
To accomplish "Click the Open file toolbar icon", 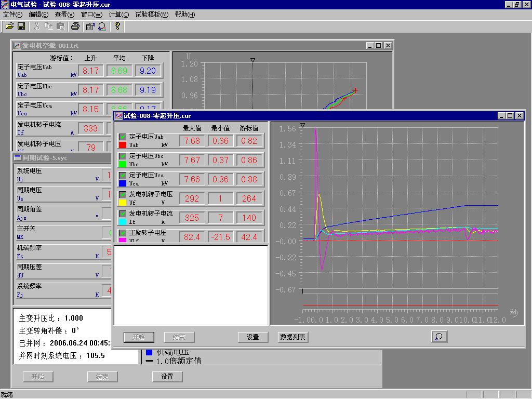I will (9, 26).
